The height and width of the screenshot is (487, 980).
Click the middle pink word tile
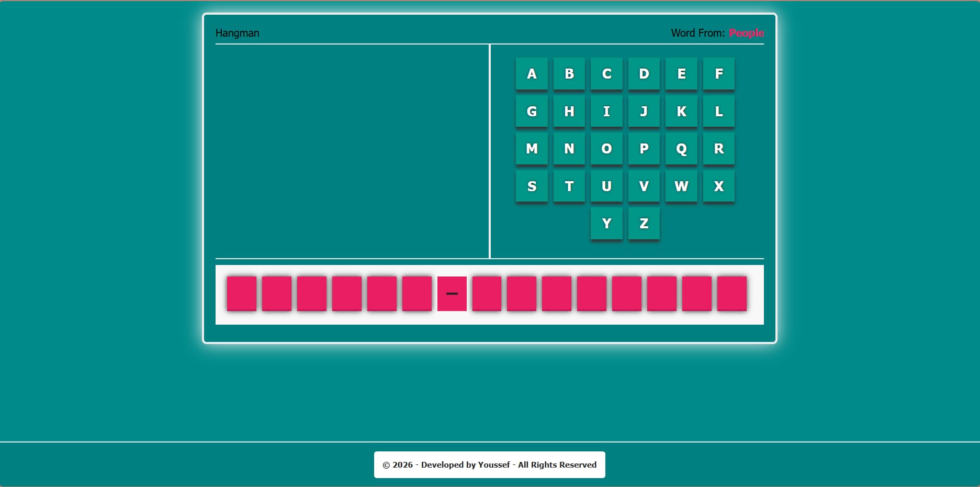pos(487,294)
